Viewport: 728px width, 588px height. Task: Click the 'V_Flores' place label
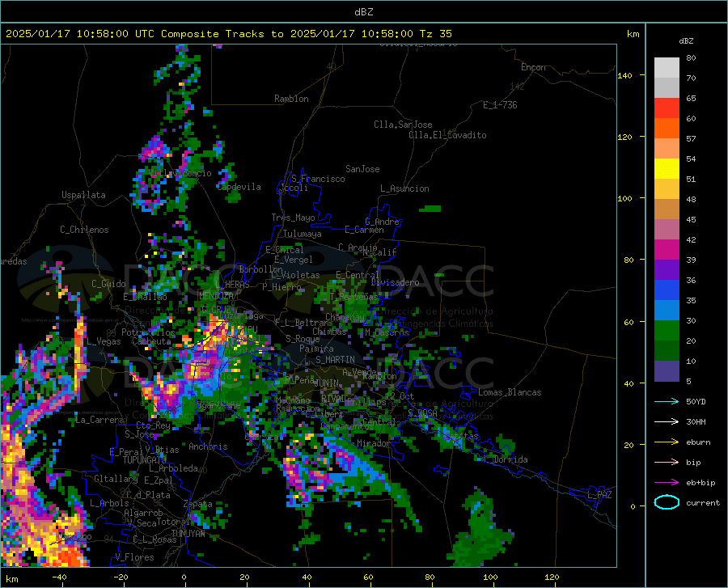point(134,557)
